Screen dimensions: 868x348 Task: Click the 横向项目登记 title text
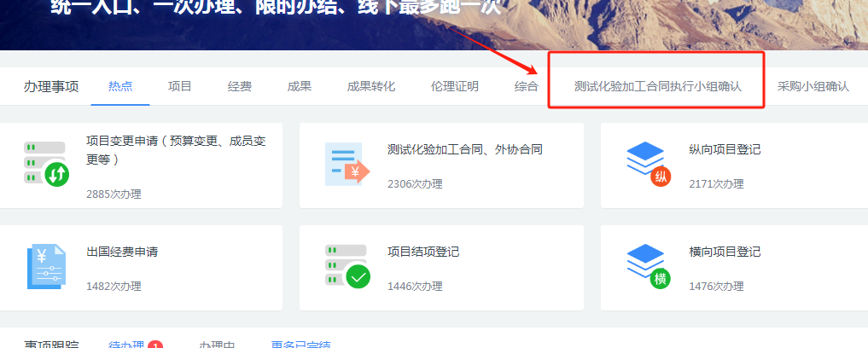(725, 252)
